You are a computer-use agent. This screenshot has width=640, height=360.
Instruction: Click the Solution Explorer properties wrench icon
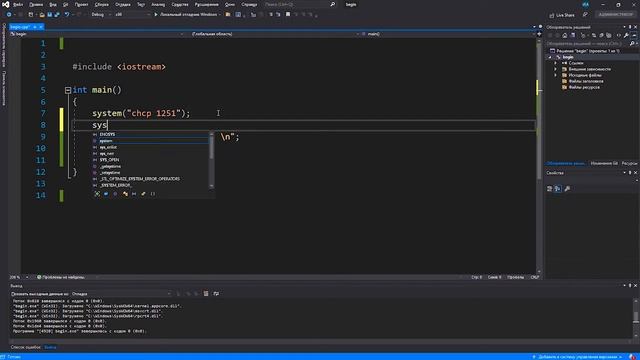pyautogui.click(x=626, y=36)
